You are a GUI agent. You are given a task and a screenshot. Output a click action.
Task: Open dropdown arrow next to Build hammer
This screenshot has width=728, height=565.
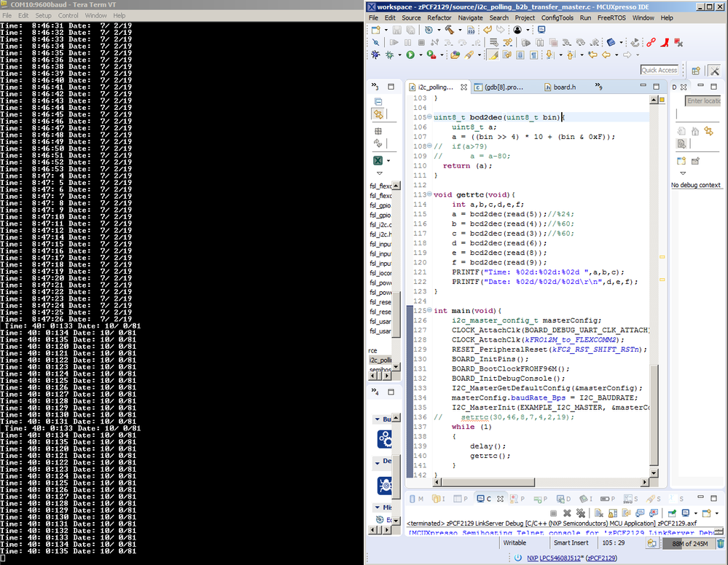coord(460,31)
